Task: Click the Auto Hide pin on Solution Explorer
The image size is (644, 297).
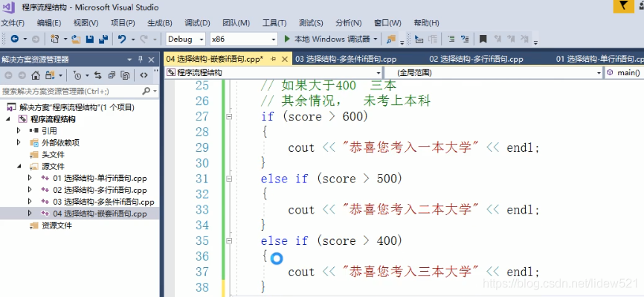Action: click(140, 60)
